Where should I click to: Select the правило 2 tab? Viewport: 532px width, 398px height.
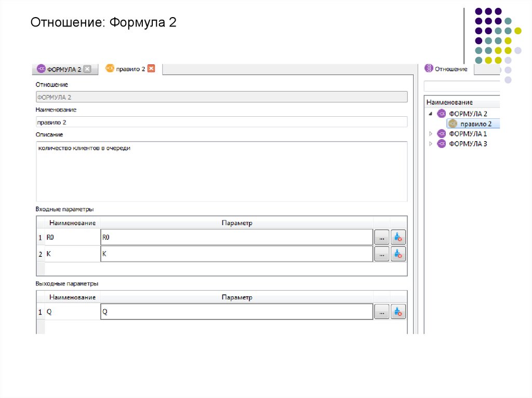click(130, 69)
